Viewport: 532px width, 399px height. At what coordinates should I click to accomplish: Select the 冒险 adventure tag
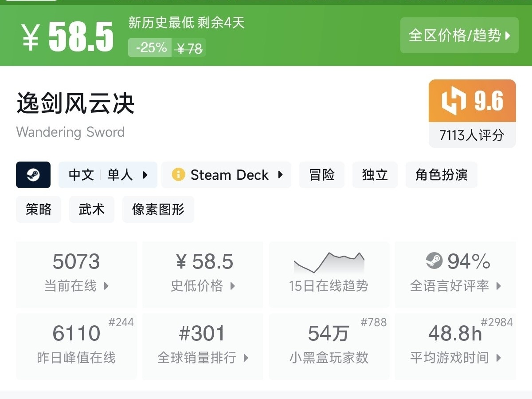(x=322, y=175)
